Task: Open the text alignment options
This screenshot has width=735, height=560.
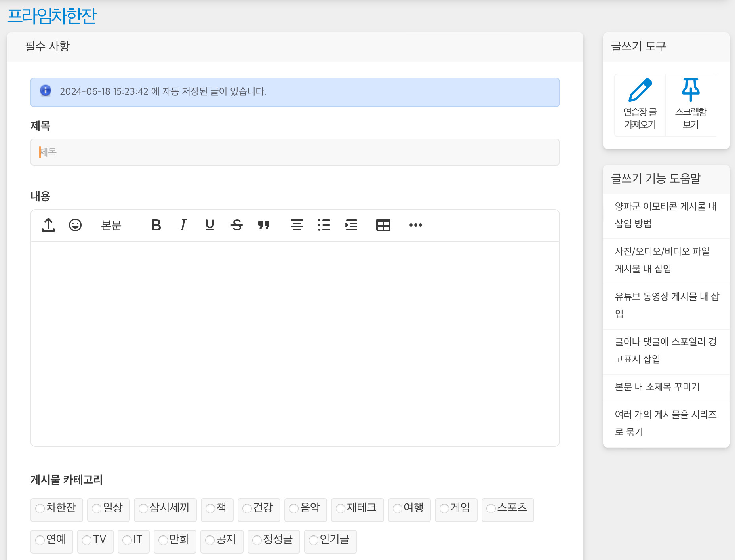Action: coord(297,225)
